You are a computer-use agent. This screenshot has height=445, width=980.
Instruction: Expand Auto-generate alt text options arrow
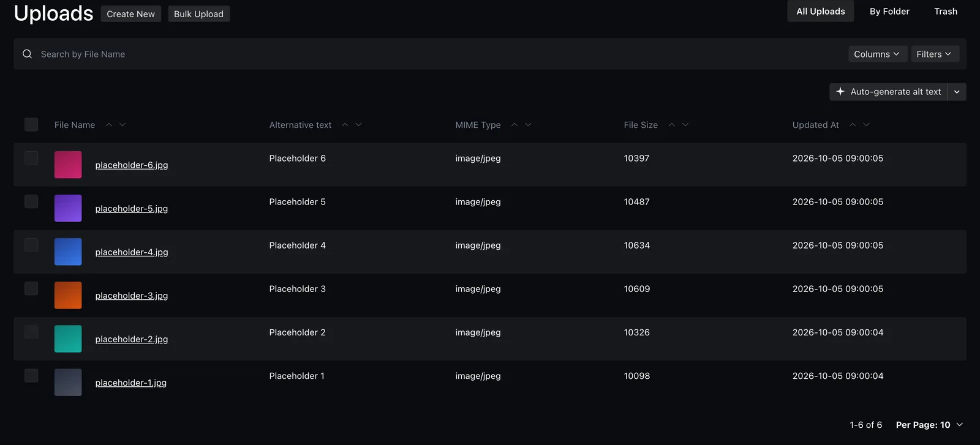point(957,92)
